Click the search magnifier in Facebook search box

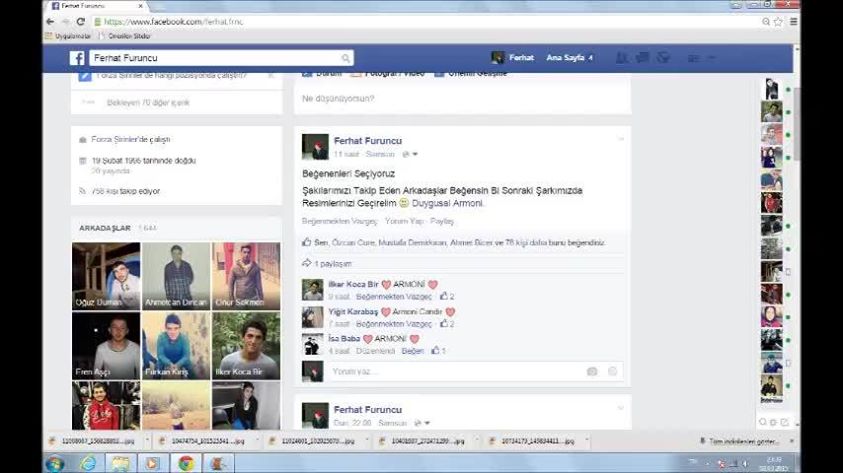tap(345, 58)
